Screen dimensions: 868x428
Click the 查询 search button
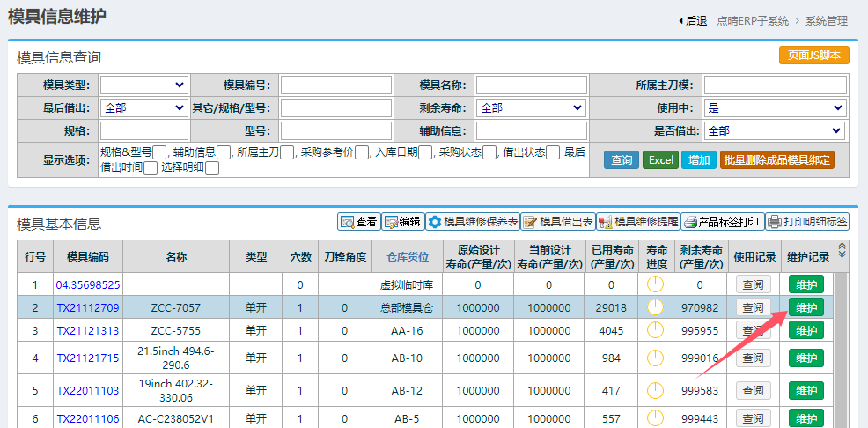pos(622,160)
